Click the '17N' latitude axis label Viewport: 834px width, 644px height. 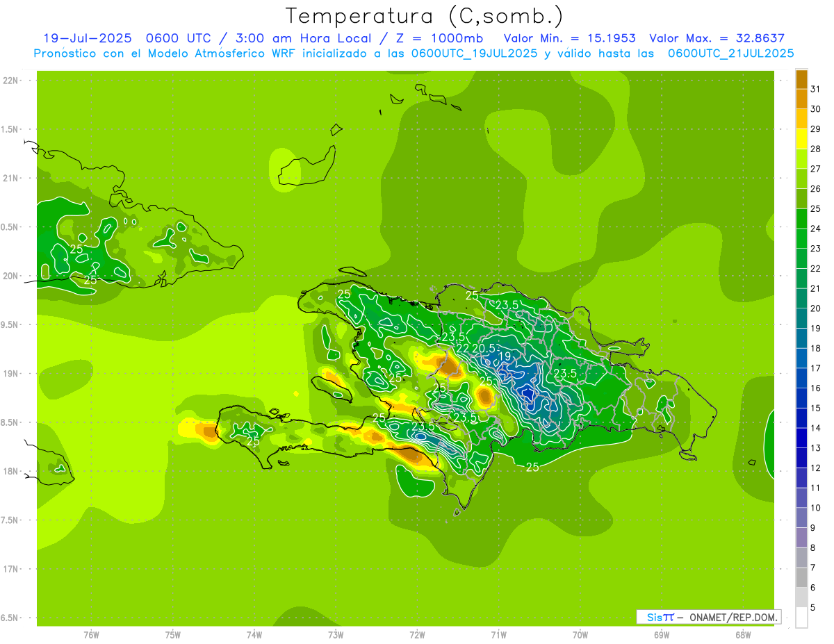point(11,569)
